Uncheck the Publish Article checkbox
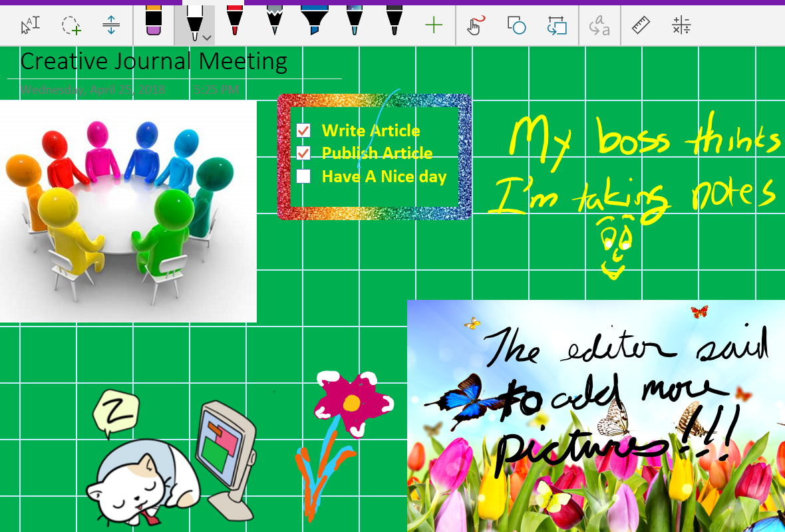Image resolution: width=785 pixels, height=532 pixels. coord(303,154)
